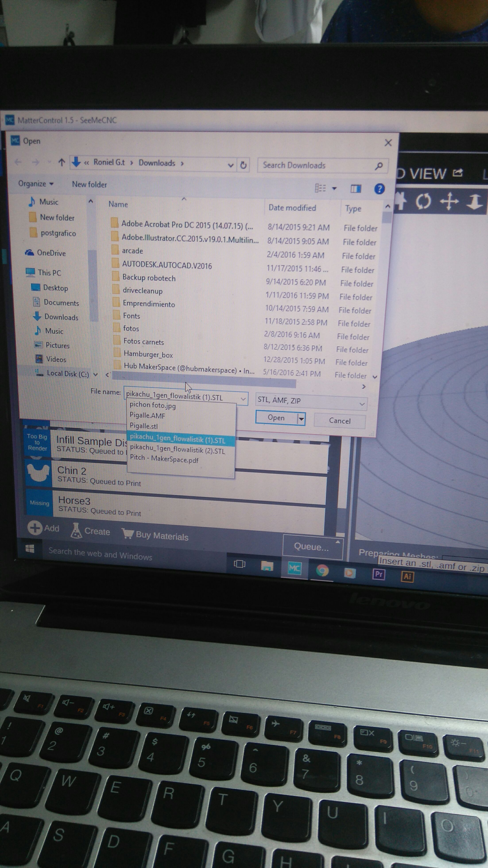Select the Hamburger_box folder
This screenshot has width=488, height=868.
click(143, 354)
